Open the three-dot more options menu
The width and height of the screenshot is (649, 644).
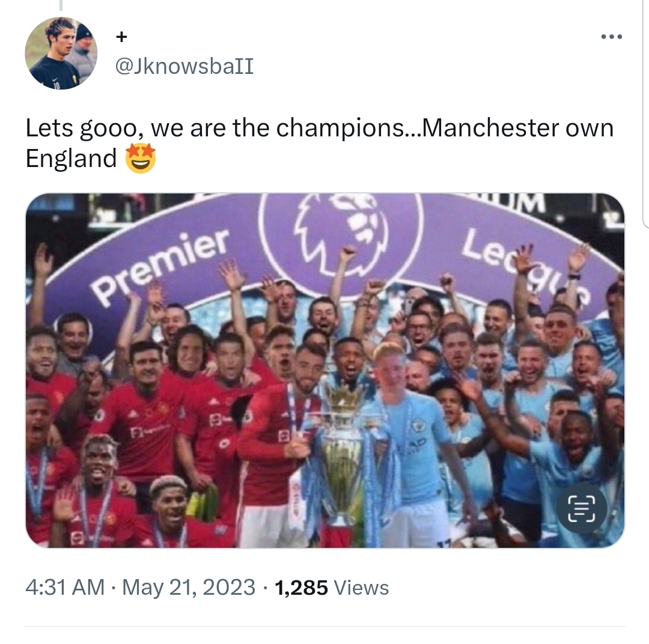[611, 37]
